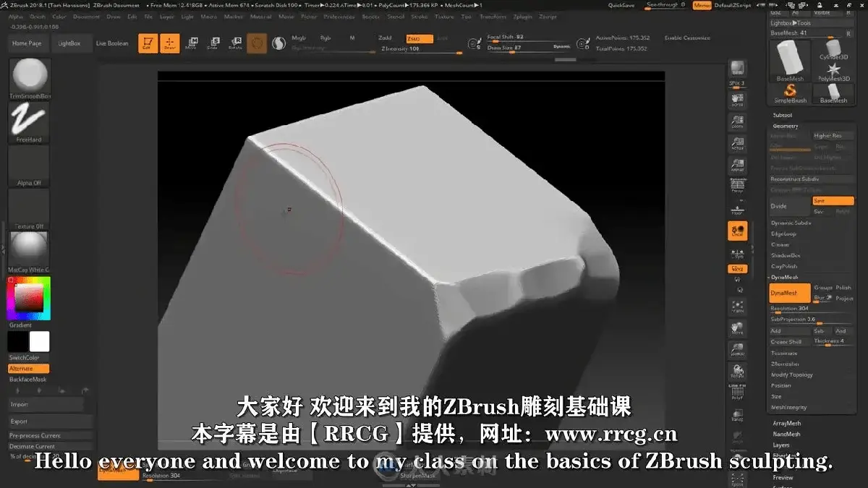Open the Document menu
Screen dimensions: 868x488
tap(87, 16)
